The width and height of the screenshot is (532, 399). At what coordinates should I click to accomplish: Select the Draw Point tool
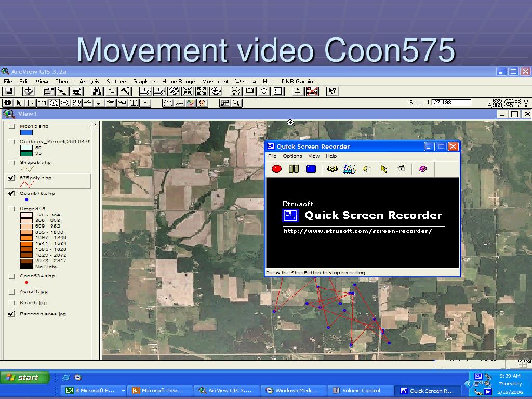click(x=145, y=103)
